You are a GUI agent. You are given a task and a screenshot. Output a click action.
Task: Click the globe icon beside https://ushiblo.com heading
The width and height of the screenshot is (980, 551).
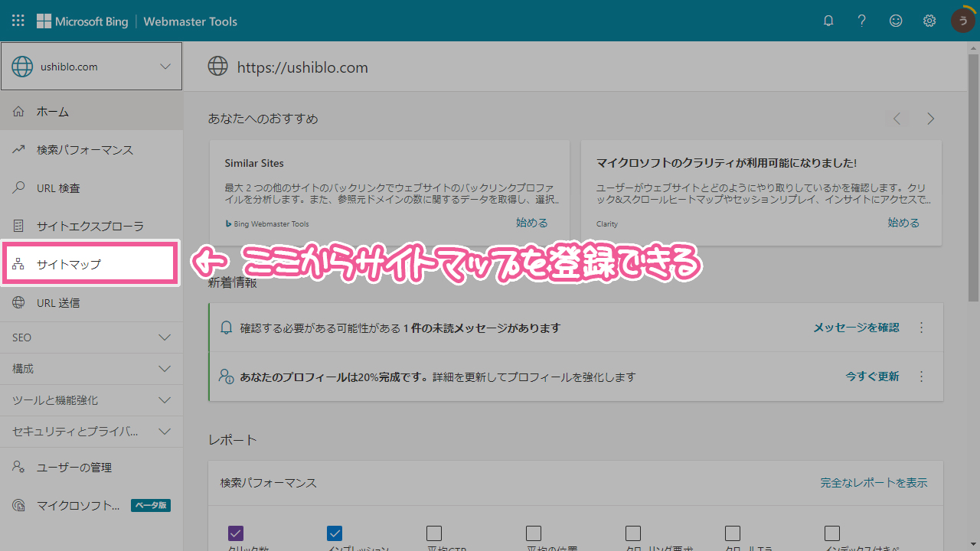[x=218, y=67]
